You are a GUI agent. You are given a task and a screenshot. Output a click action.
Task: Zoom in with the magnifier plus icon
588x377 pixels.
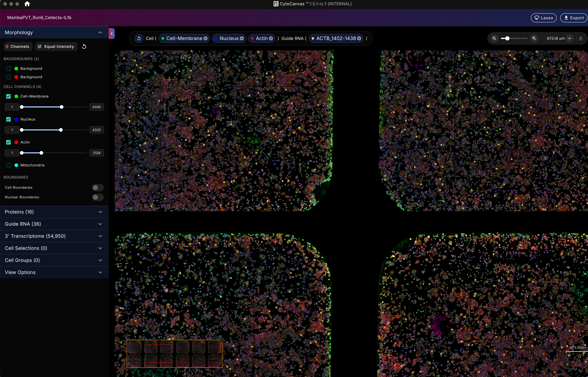coord(534,38)
